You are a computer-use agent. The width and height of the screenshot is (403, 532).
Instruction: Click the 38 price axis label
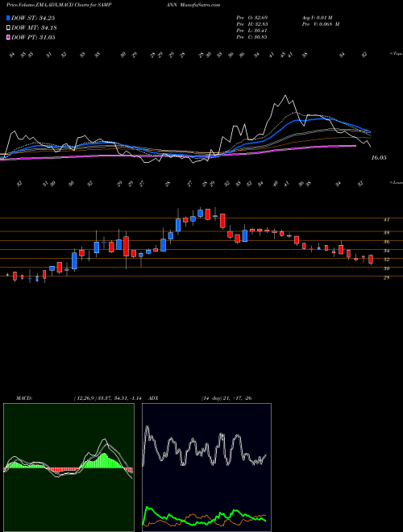tap(386, 233)
